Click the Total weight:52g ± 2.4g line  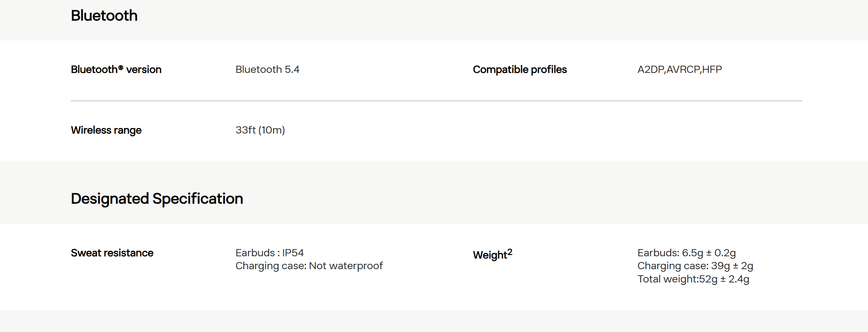coord(693,279)
